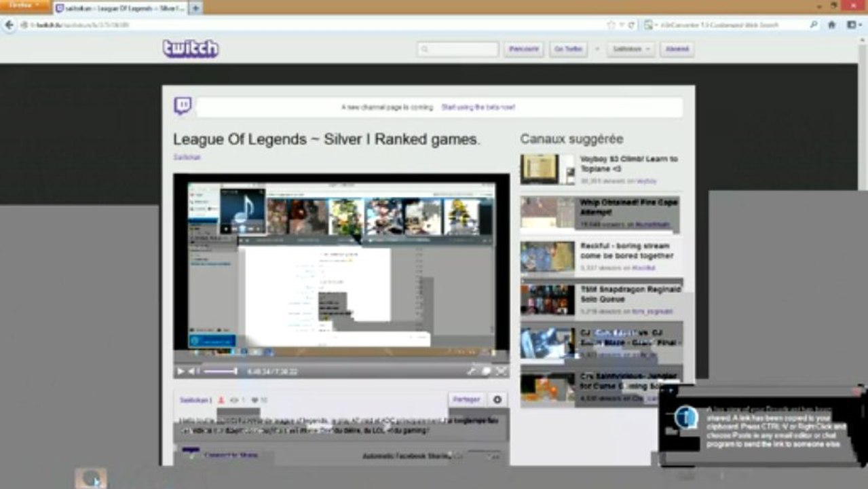The image size is (868, 489).
Task: Click the Abonné button in header
Action: [x=677, y=49]
